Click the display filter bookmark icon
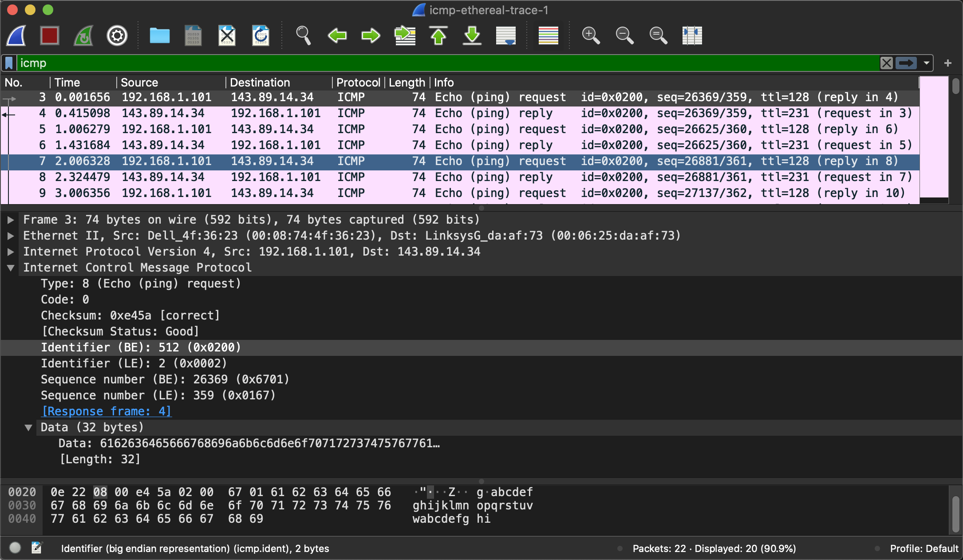The image size is (963, 560). (x=9, y=63)
